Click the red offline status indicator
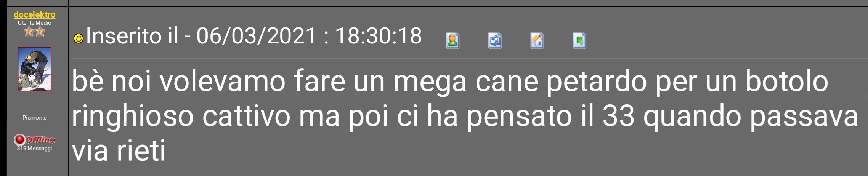 (x=19, y=140)
